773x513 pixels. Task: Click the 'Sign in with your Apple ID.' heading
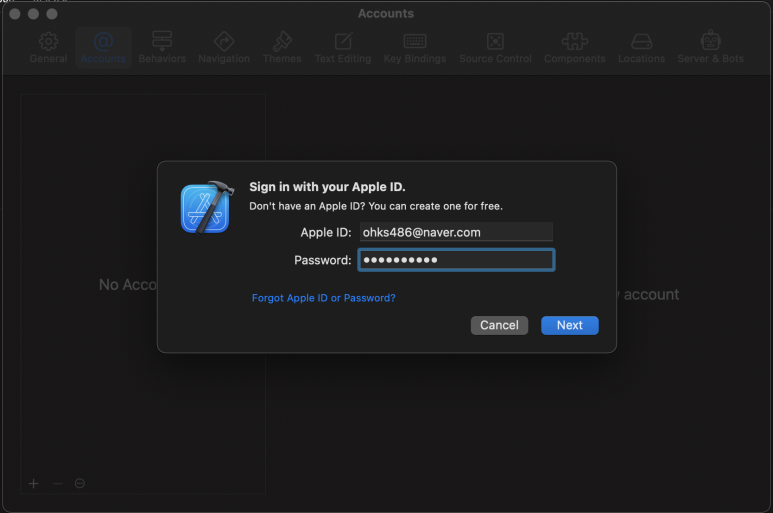click(327, 187)
